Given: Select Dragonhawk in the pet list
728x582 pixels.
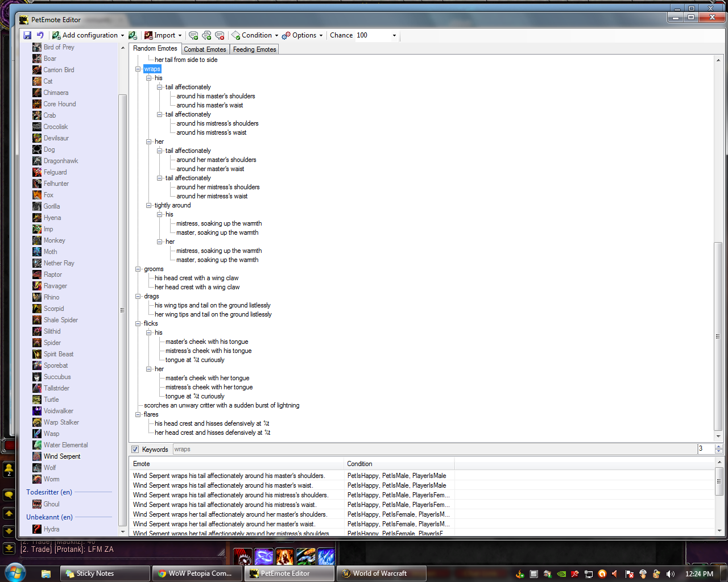Looking at the screenshot, I should [x=60, y=161].
